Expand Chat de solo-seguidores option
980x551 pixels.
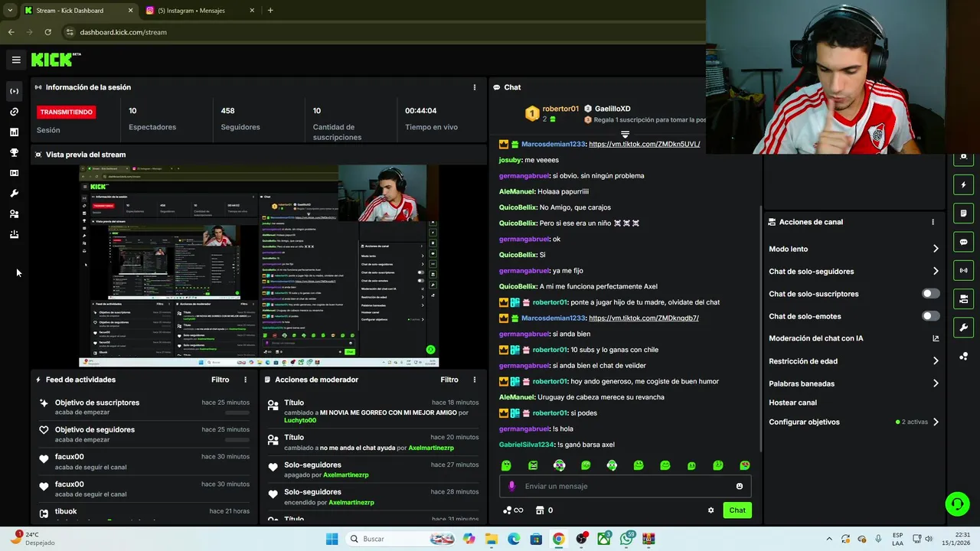tap(936, 271)
